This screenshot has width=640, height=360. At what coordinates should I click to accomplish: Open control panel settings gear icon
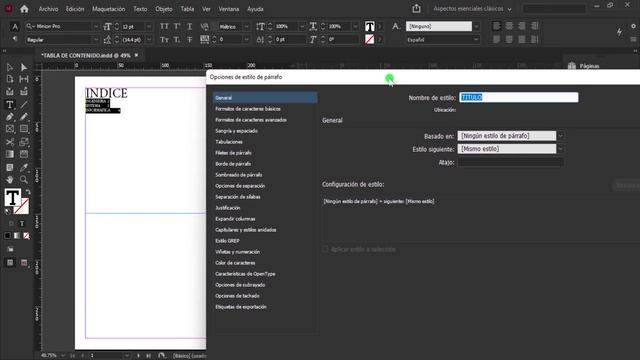click(x=633, y=26)
